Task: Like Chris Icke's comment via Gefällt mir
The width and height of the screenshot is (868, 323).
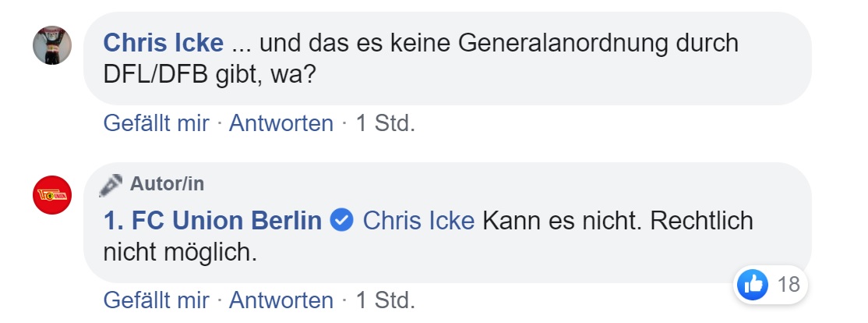Action: pyautogui.click(x=156, y=123)
